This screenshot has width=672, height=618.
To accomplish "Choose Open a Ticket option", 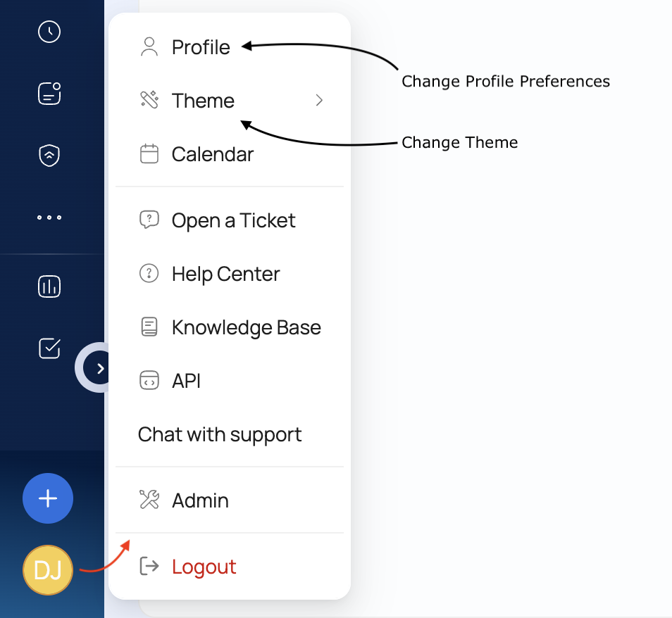I will (x=233, y=220).
